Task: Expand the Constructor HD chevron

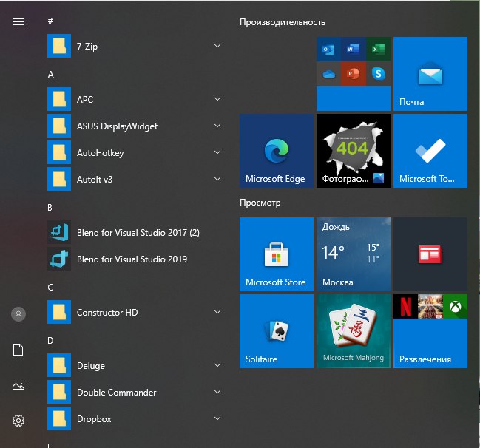Action: (217, 312)
